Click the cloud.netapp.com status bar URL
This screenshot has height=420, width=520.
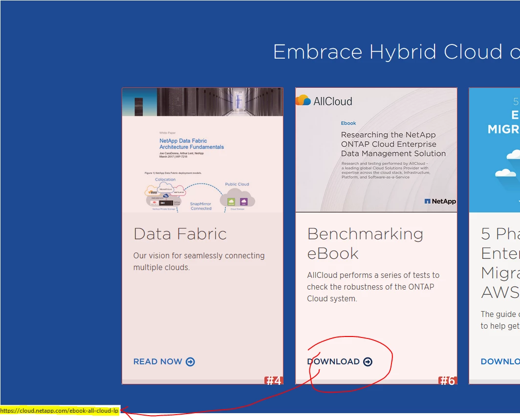click(x=59, y=410)
